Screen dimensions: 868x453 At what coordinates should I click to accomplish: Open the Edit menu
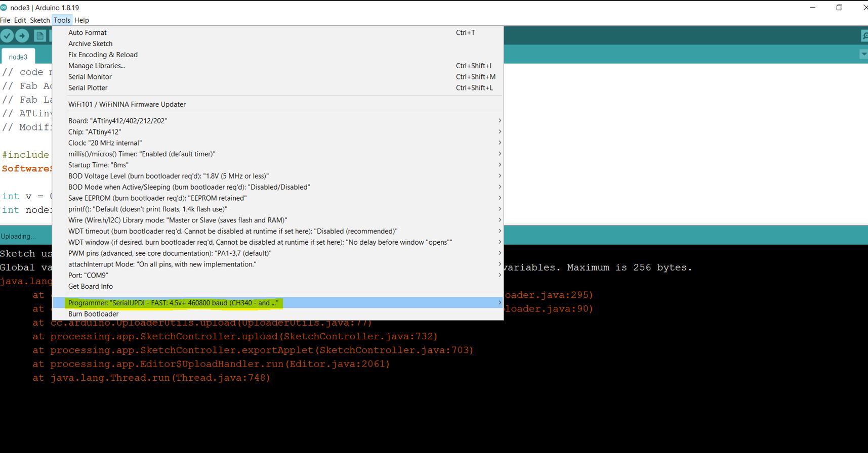tap(20, 20)
